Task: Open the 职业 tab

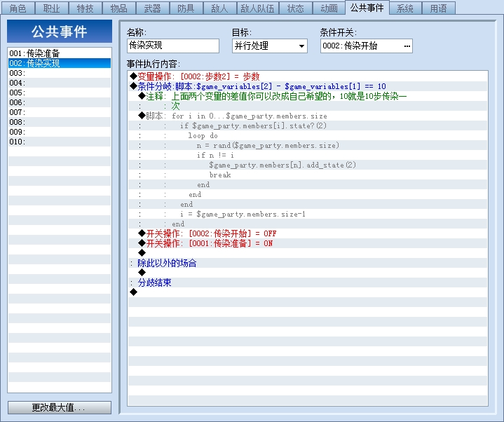Action: click(x=51, y=8)
